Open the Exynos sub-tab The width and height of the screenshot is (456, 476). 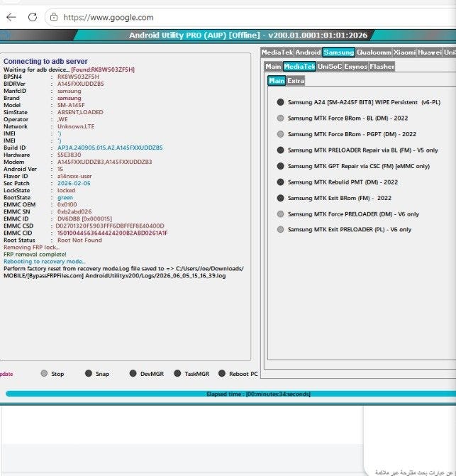pos(356,67)
